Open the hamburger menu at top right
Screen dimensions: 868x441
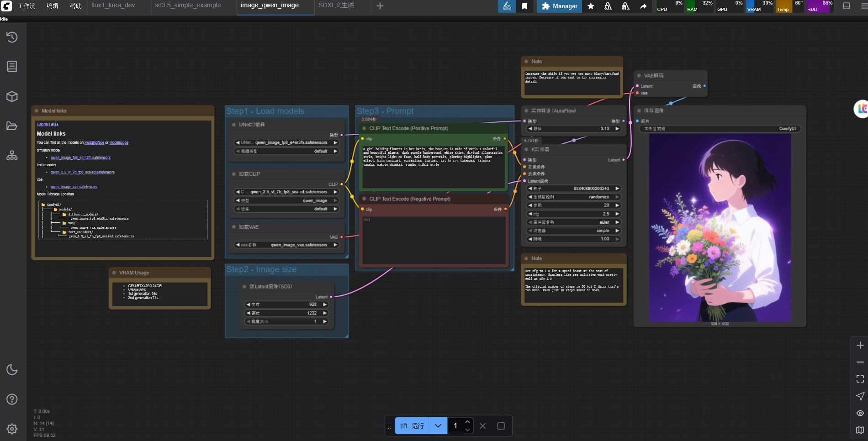click(863, 6)
